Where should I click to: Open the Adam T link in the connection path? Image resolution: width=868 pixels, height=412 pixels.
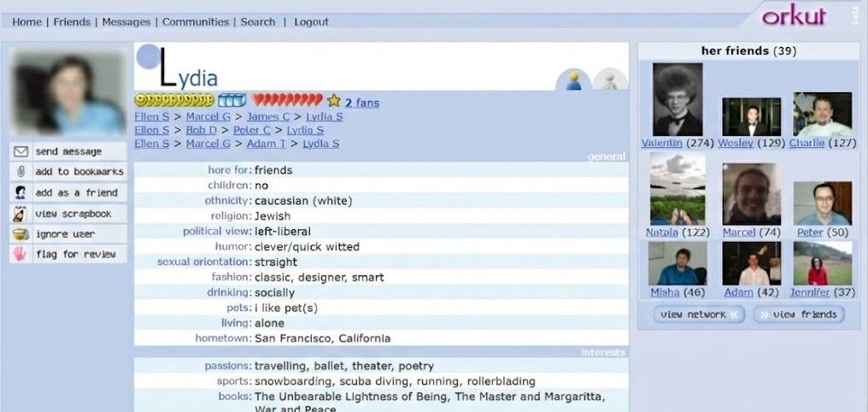click(266, 144)
